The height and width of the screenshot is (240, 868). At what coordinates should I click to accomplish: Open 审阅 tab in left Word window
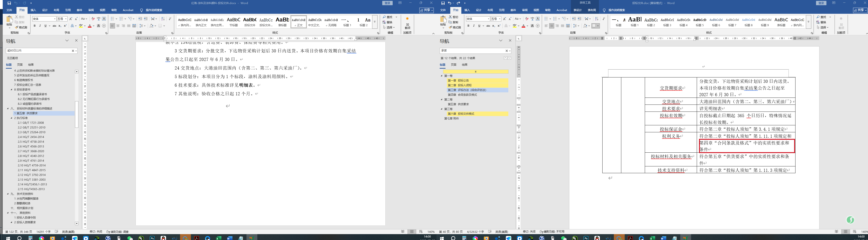point(91,10)
